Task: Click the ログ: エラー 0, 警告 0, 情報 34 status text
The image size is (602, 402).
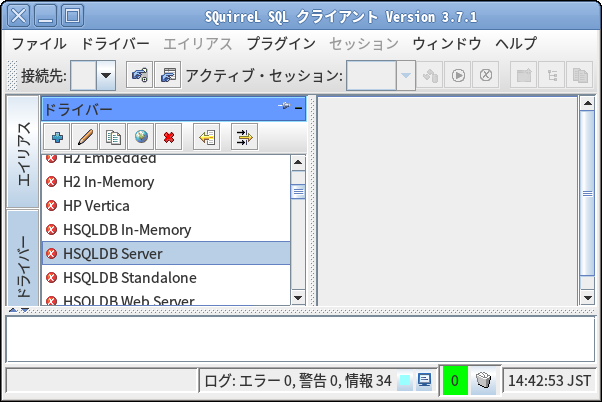Action: [x=298, y=381]
